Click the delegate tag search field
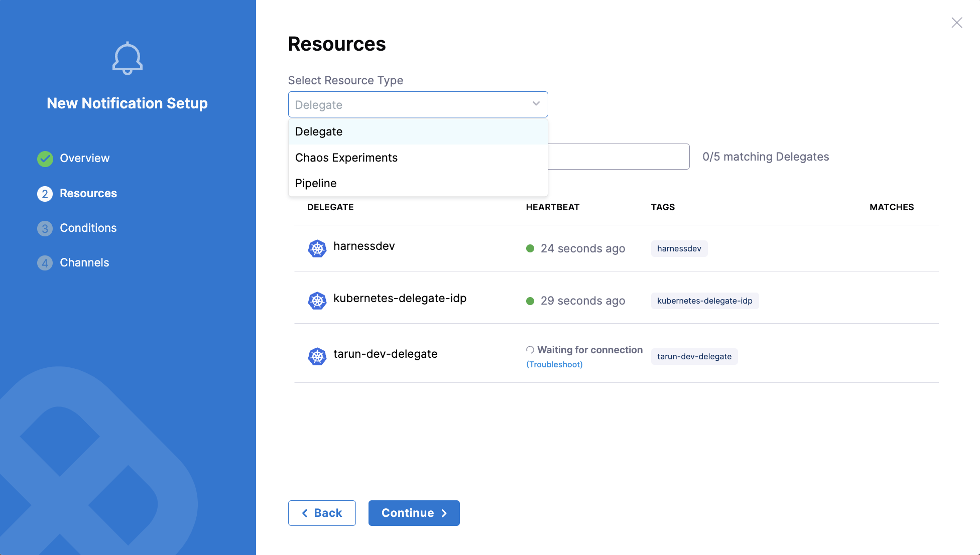Viewport: 980px width, 555px height. tap(619, 157)
